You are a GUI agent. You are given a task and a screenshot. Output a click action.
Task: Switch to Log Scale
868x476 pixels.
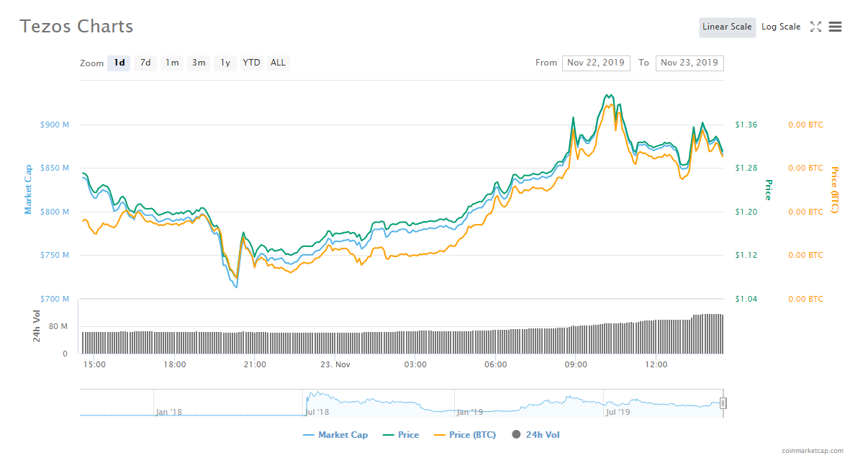(x=781, y=27)
